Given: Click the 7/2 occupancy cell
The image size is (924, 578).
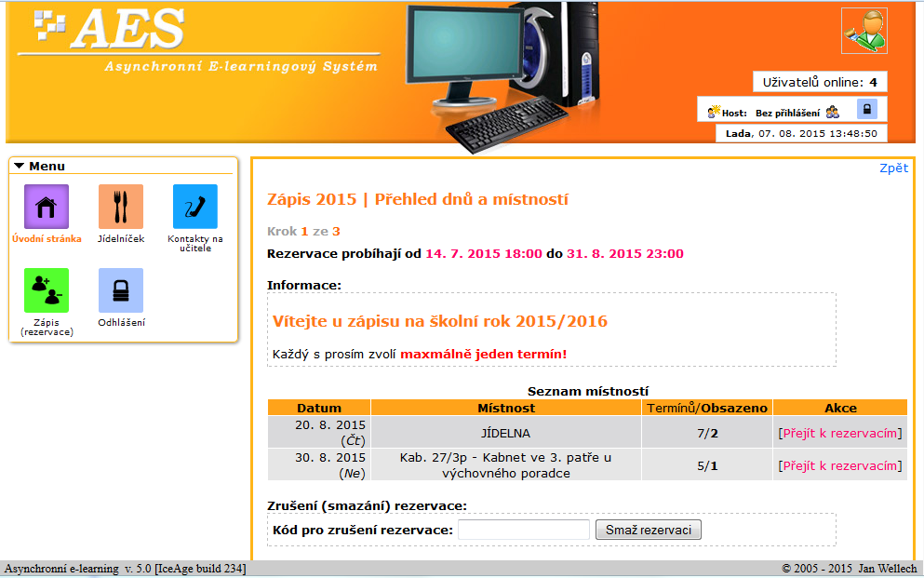Looking at the screenshot, I should coord(707,433).
